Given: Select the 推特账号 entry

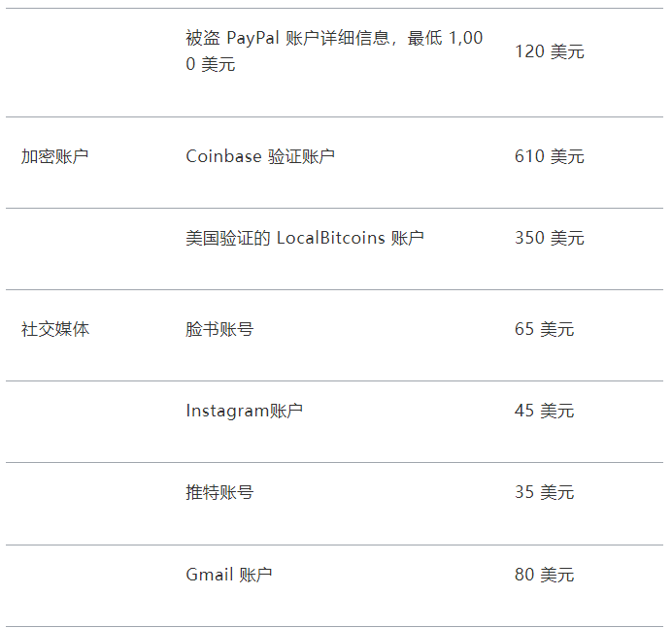Looking at the screenshot, I should (219, 492).
